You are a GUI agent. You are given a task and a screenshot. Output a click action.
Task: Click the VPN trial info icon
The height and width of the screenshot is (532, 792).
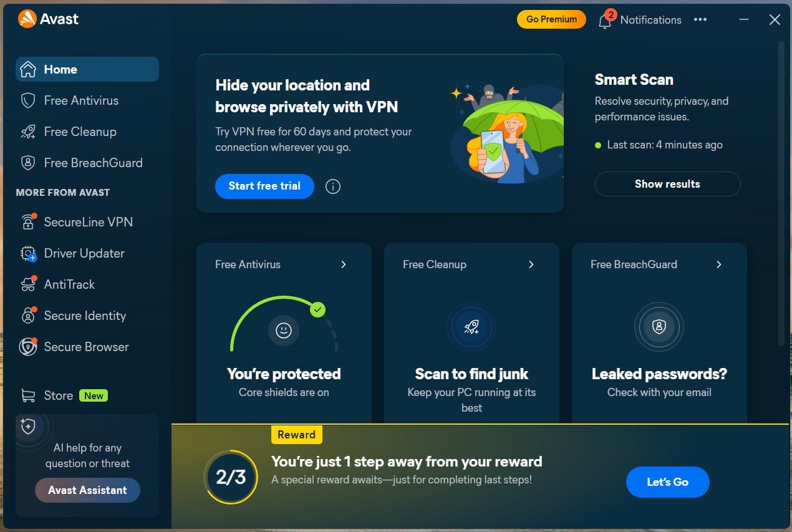coord(333,186)
